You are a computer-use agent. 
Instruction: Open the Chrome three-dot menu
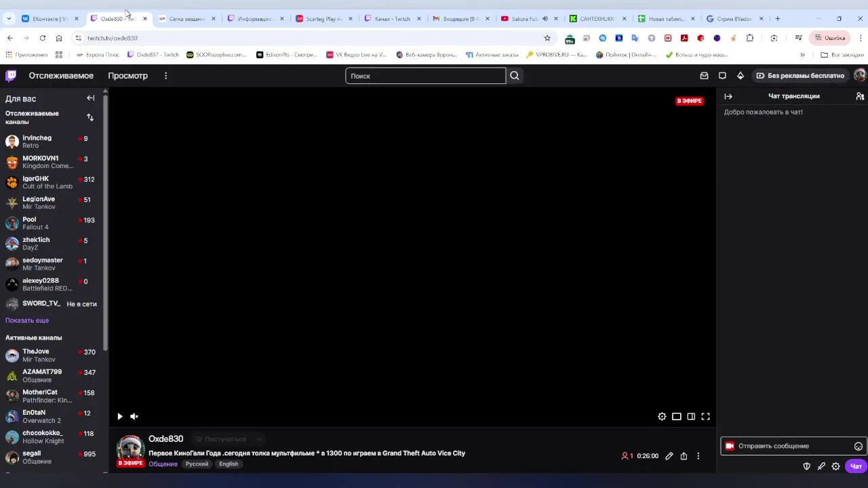tap(860, 38)
